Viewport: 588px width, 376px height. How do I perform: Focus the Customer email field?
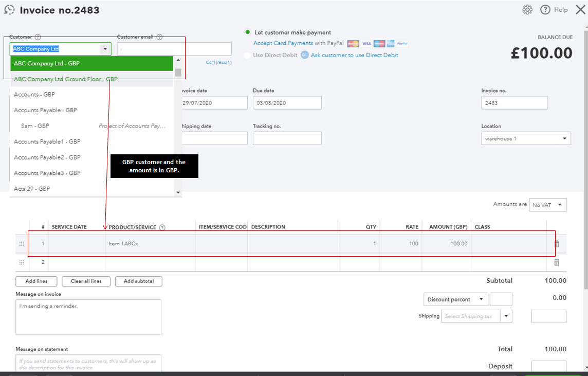(174, 49)
